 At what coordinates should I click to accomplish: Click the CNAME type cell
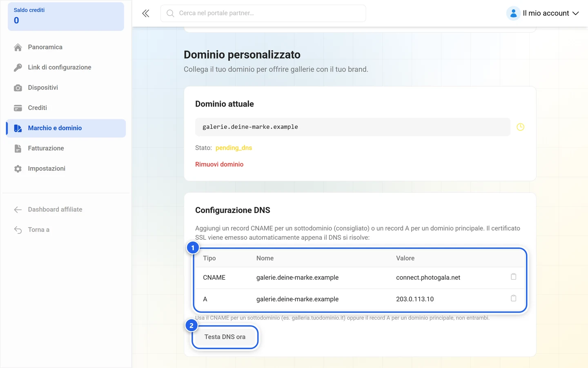coord(214,278)
